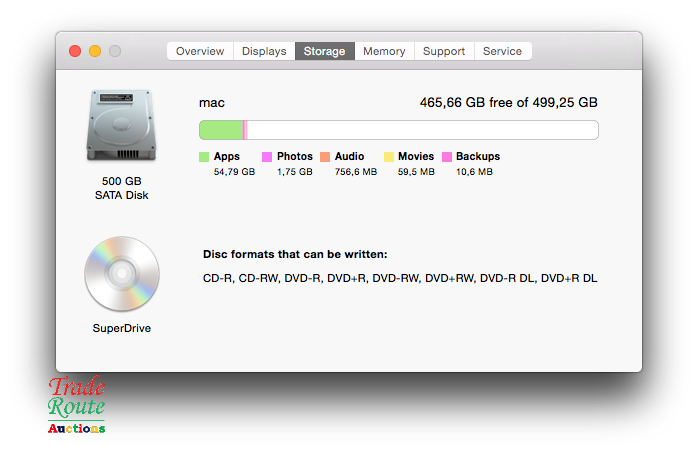This screenshot has height=452, width=698.
Task: Click the orange Audio legend swatch
Action: tap(325, 157)
